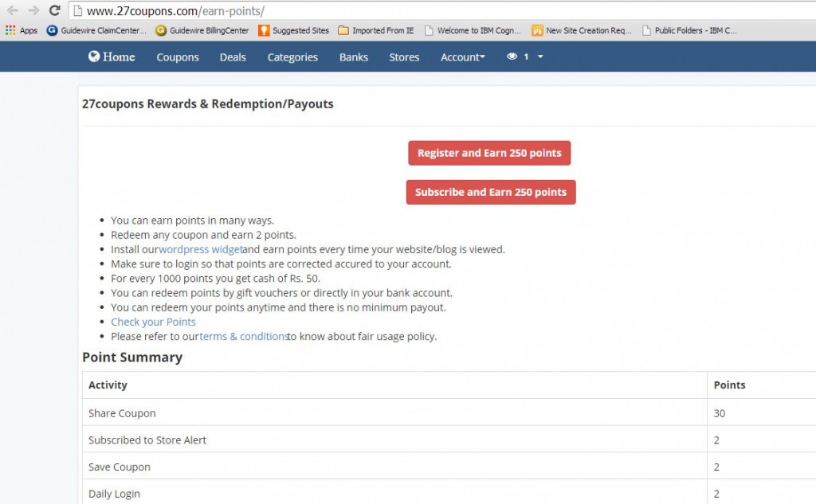This screenshot has height=504, width=816.
Task: Click the Guidewire BillingCenter bookmark icon
Action: (x=161, y=30)
